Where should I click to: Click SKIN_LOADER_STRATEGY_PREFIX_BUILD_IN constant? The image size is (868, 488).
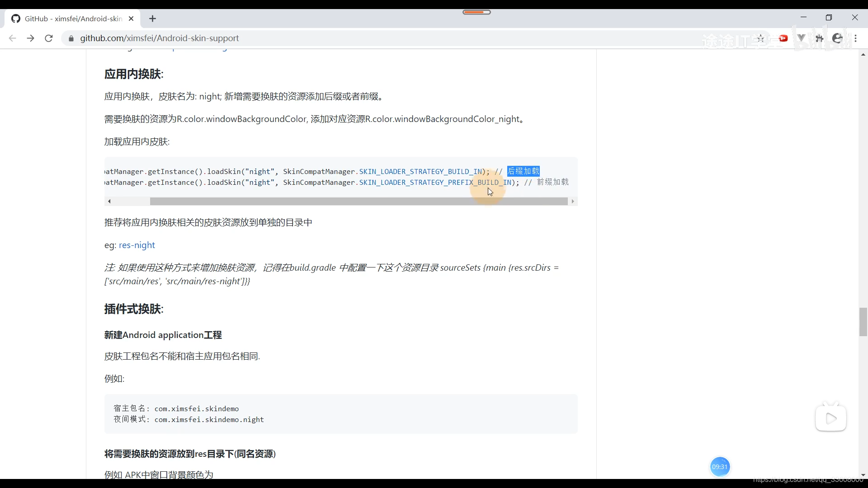point(435,183)
